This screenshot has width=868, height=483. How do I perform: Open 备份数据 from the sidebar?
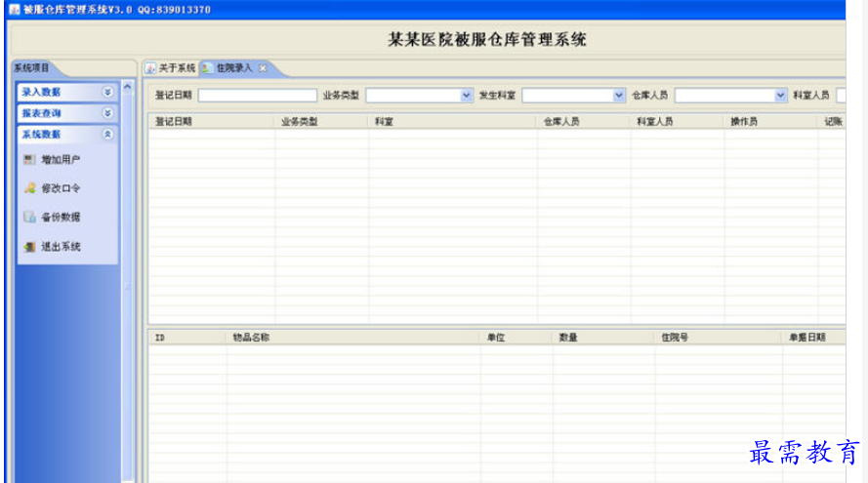click(x=61, y=217)
